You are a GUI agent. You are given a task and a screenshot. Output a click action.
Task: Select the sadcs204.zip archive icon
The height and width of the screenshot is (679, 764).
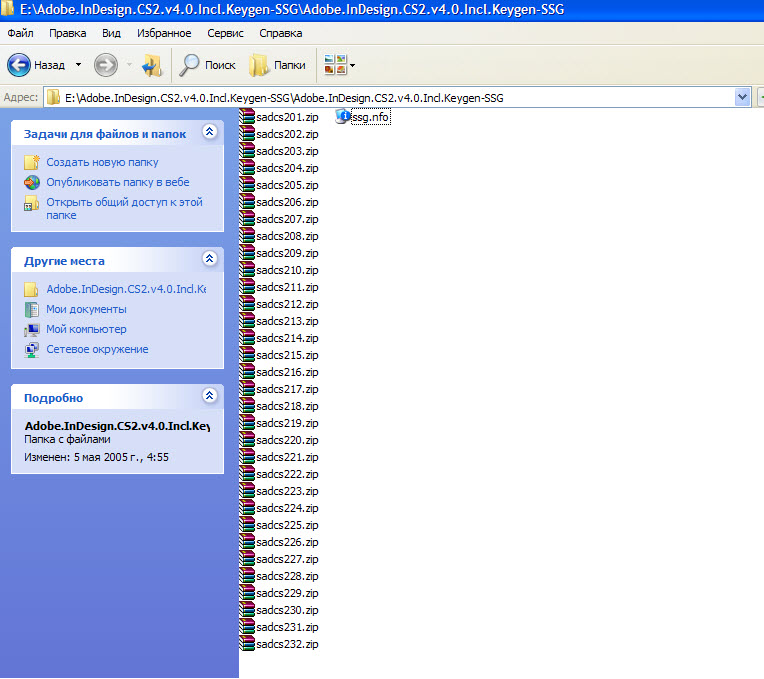(247, 168)
